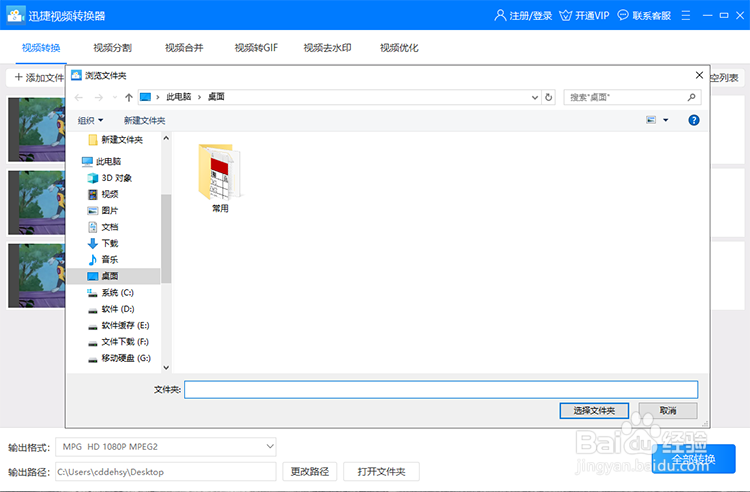This screenshot has width=750, height=492.
Task: Select 3D 对象 in navigation tree
Action: coord(110,178)
